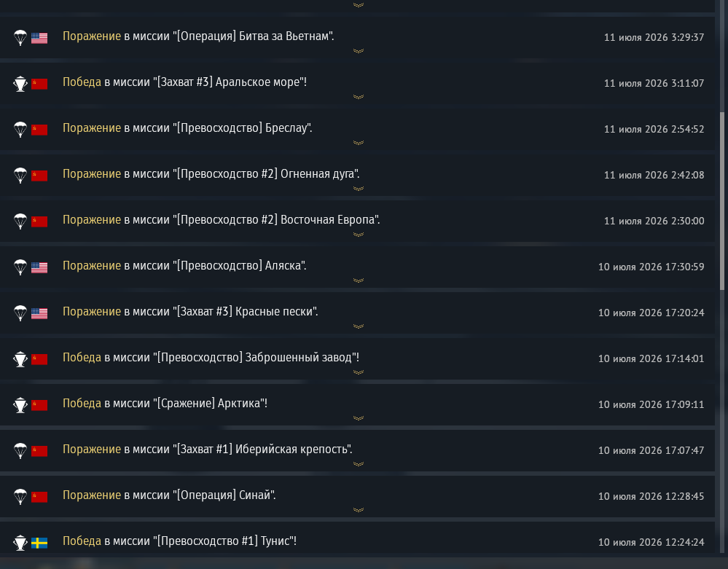This screenshot has height=569, width=728.
Task: Select the Аляска entry timestamp 17:30:59
Action: 651,267
